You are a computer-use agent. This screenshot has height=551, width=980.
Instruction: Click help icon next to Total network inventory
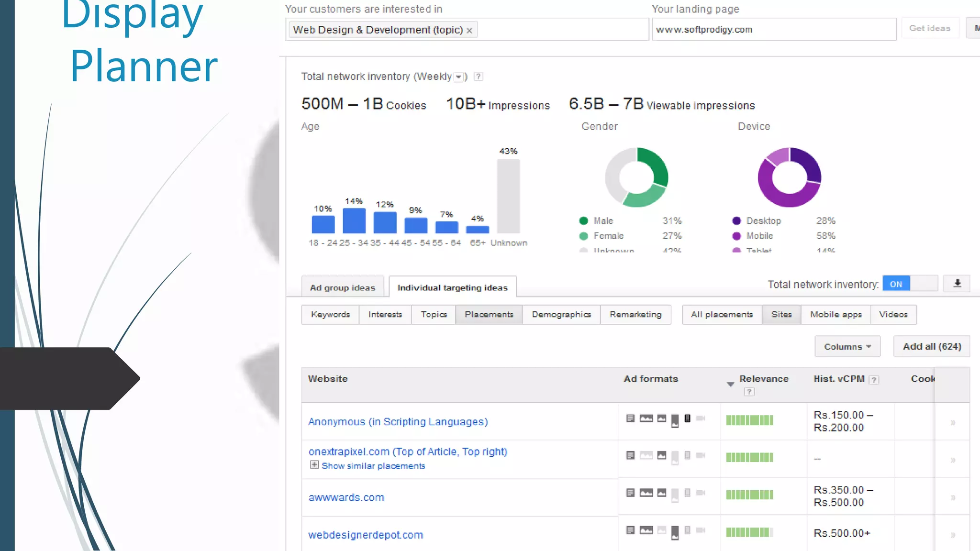[x=478, y=77]
